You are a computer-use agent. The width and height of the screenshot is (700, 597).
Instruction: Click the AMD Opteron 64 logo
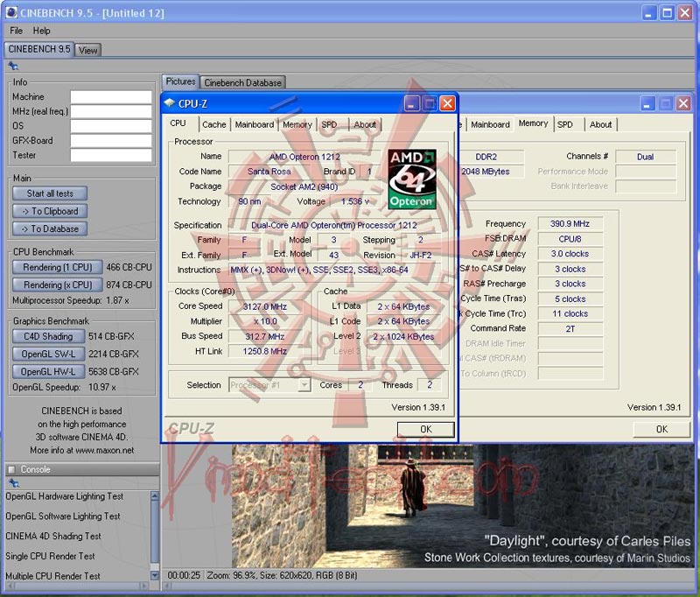[411, 179]
